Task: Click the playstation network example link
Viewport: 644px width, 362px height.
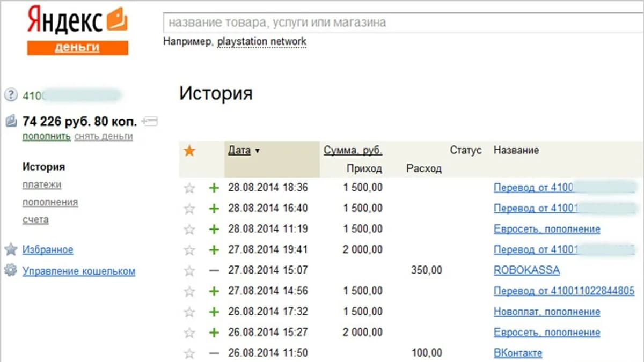Action: [262, 42]
